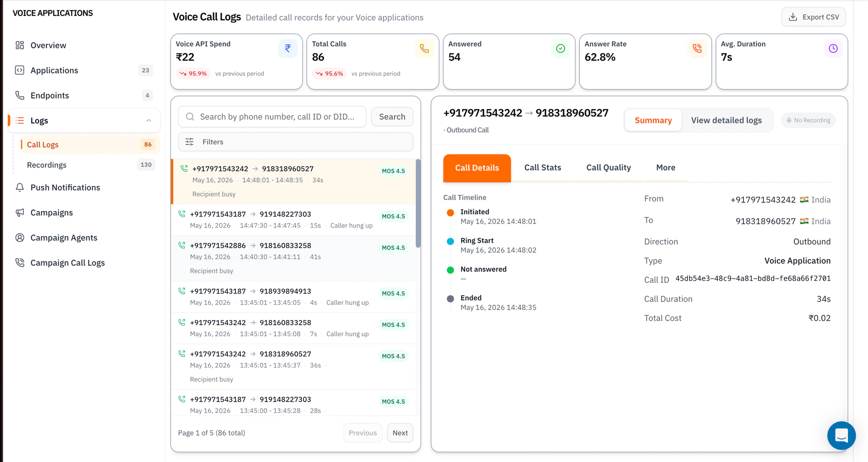Image resolution: width=868 pixels, height=462 pixels.
Task: Click the search phone number input field
Action: (x=272, y=117)
